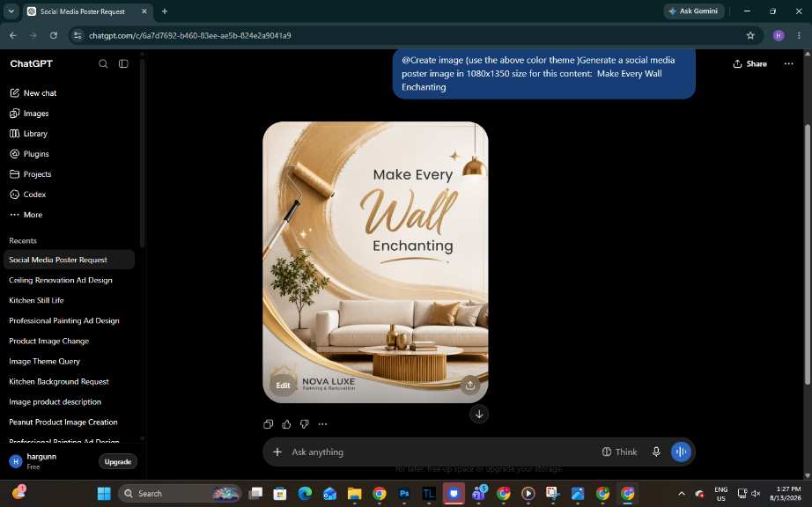812x507 pixels.
Task: Click the Share button at top
Action: (x=749, y=63)
